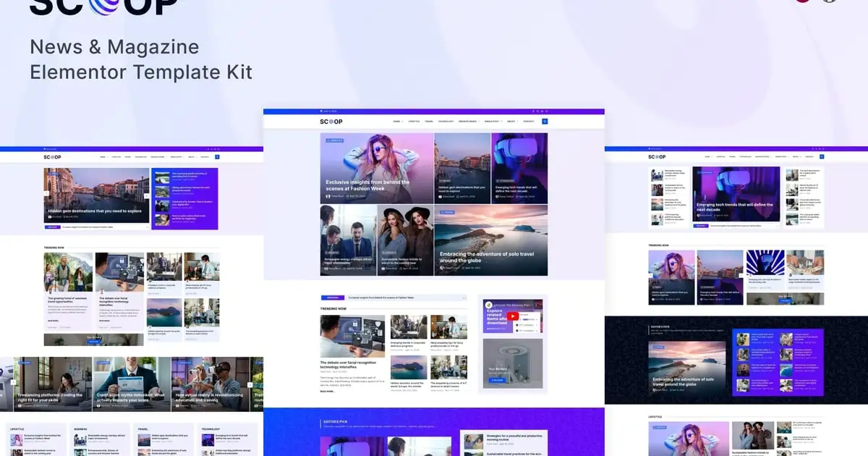Open corporate wellness thumbnail in center Trending Now
868x456 pixels.
(408, 327)
